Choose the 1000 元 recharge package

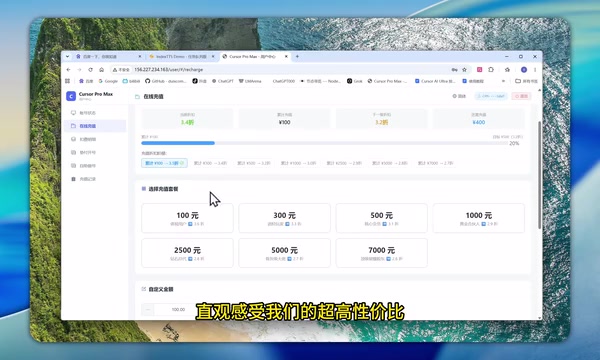click(x=479, y=218)
